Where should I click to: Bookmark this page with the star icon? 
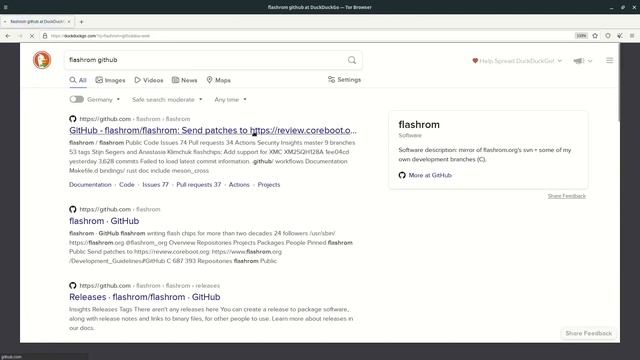[x=595, y=36]
